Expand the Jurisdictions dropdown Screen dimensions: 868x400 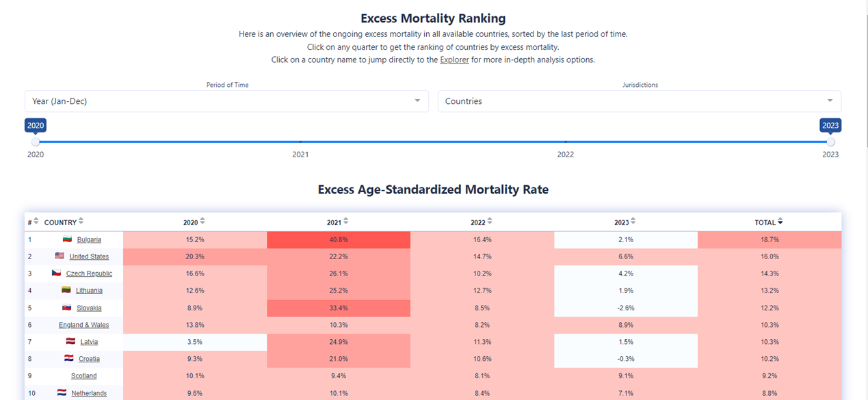pos(639,101)
